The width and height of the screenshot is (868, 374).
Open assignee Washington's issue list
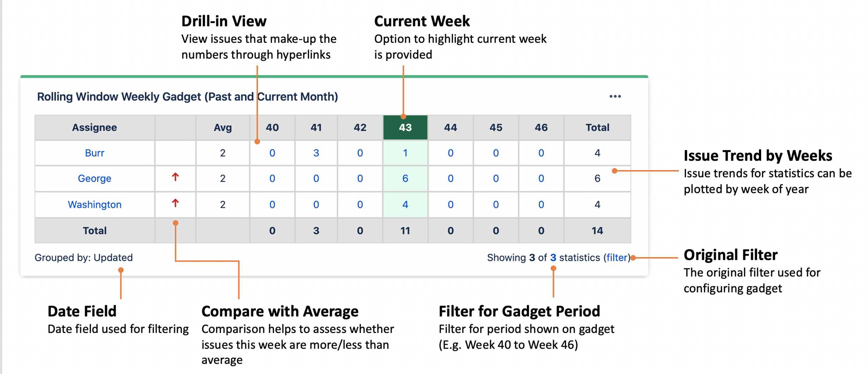coord(95,204)
